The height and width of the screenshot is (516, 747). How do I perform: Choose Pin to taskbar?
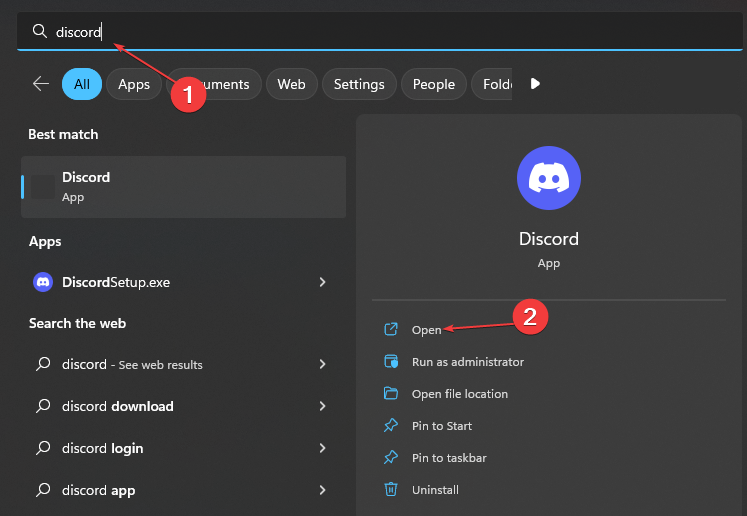click(x=449, y=458)
